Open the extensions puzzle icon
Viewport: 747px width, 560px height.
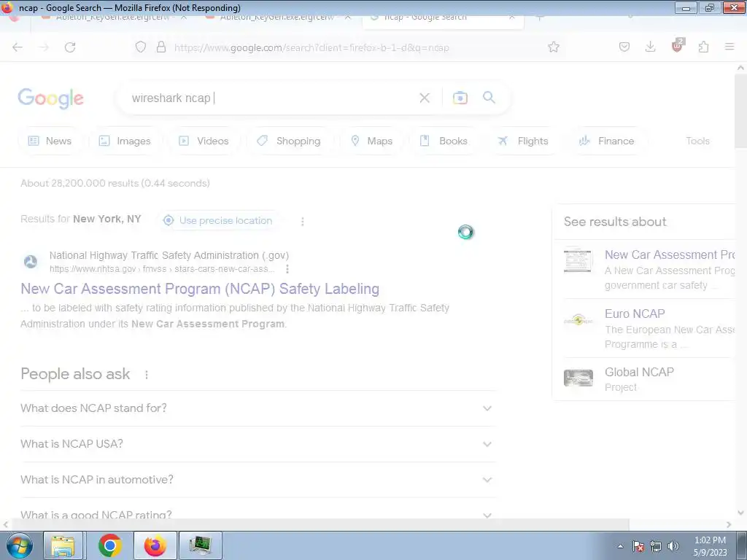[704, 47]
